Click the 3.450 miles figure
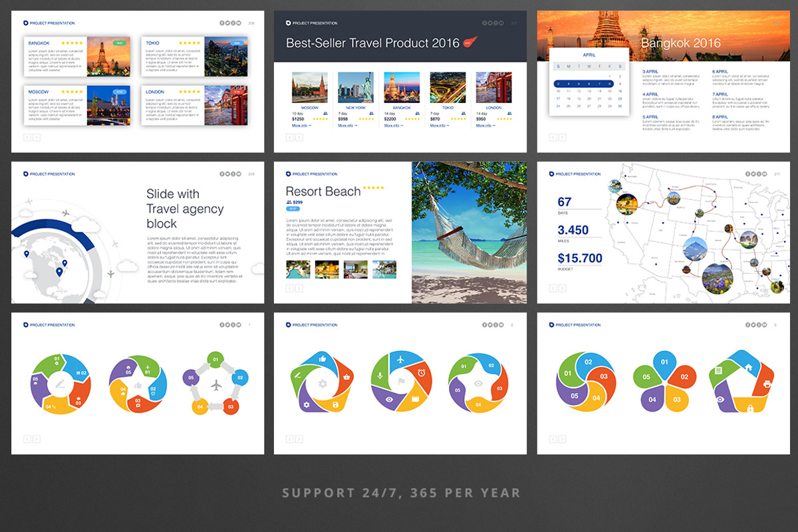The height and width of the screenshot is (532, 798). click(573, 230)
